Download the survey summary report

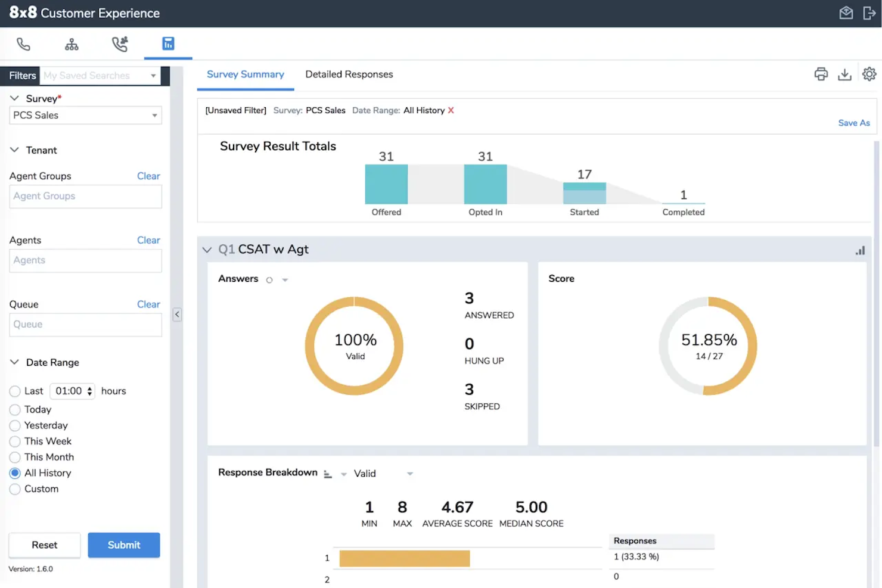point(844,74)
